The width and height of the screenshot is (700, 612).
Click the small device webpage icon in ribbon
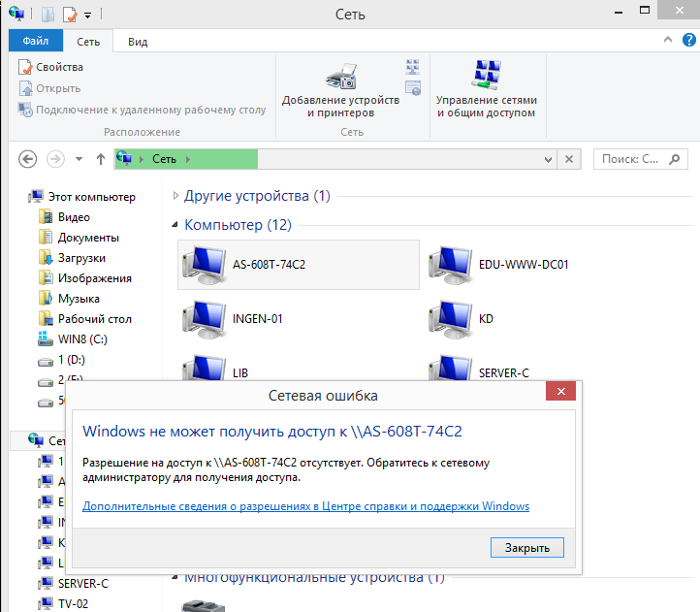(x=413, y=87)
